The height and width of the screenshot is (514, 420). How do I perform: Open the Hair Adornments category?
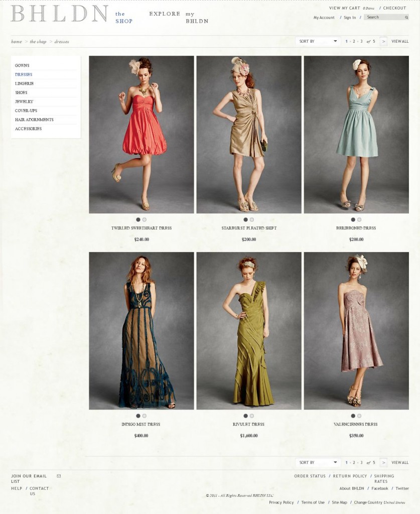point(34,119)
